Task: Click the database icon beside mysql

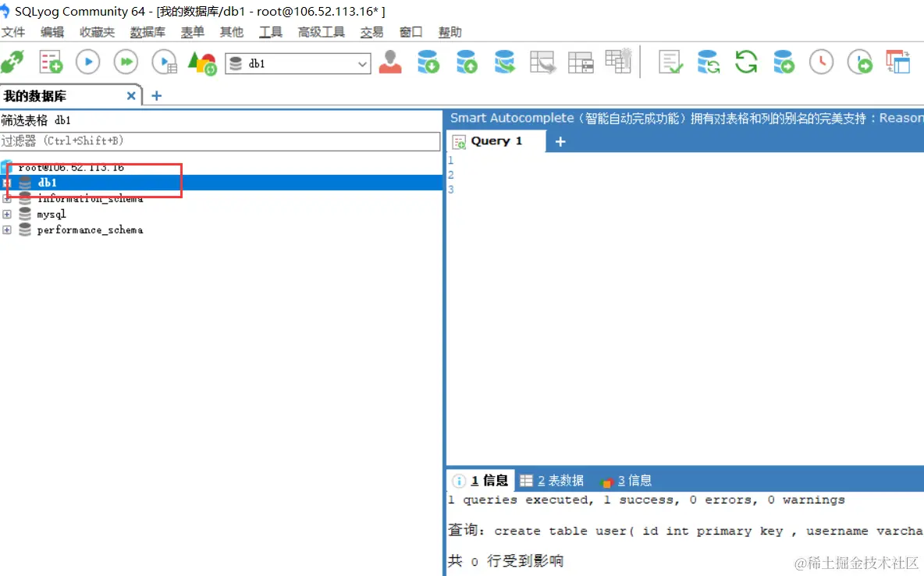Action: pyautogui.click(x=25, y=214)
